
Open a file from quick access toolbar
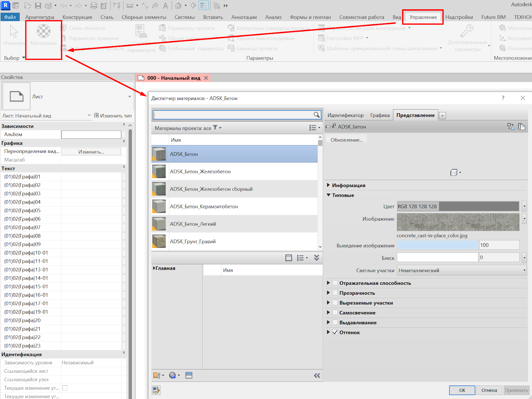pos(28,6)
